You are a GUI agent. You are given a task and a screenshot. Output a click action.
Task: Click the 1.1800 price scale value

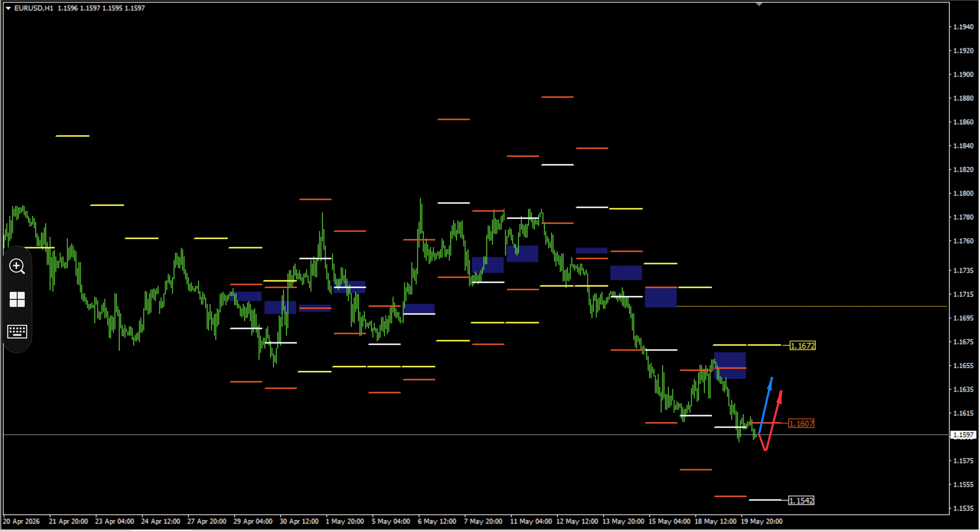[963, 193]
